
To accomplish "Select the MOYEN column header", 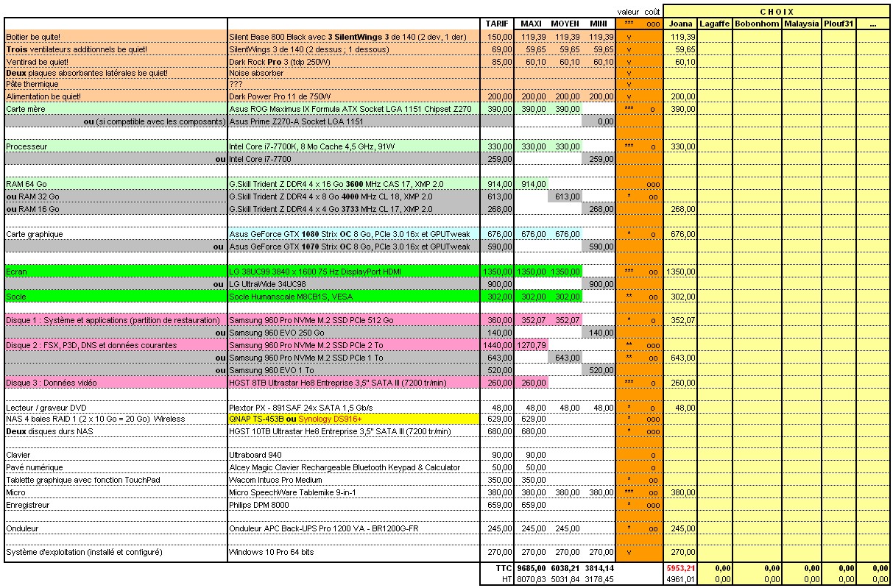I will pos(565,24).
